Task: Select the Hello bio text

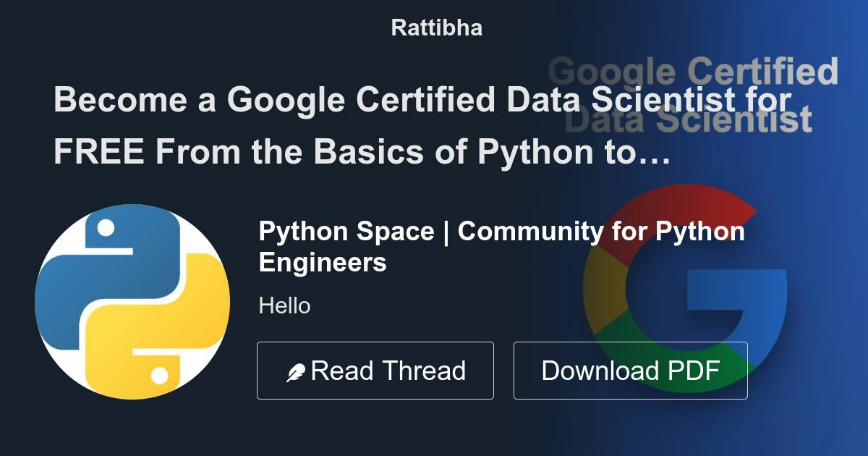Action: pyautogui.click(x=284, y=305)
